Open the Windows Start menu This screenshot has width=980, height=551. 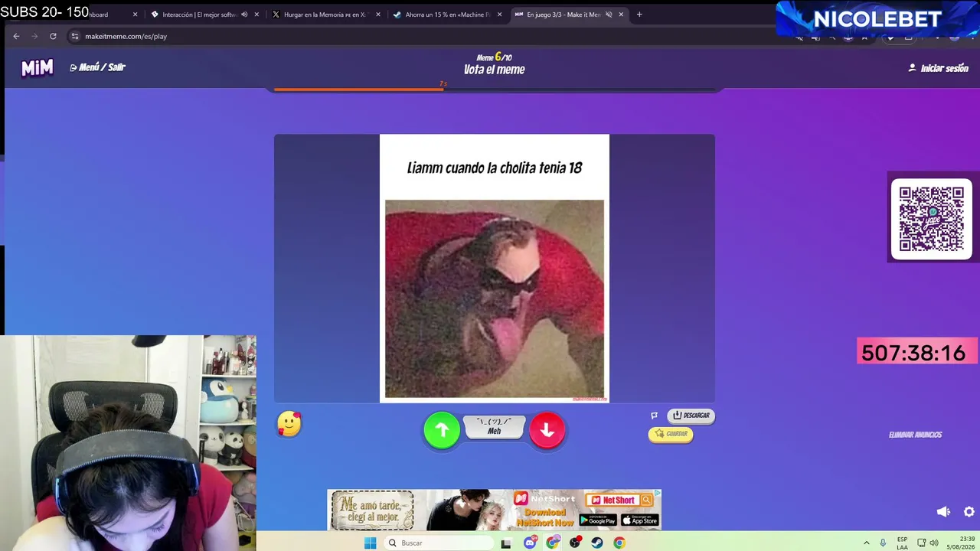(x=370, y=543)
